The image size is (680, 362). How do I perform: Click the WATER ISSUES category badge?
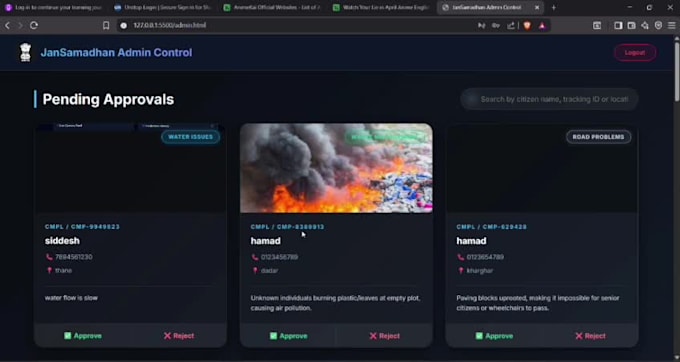point(190,137)
